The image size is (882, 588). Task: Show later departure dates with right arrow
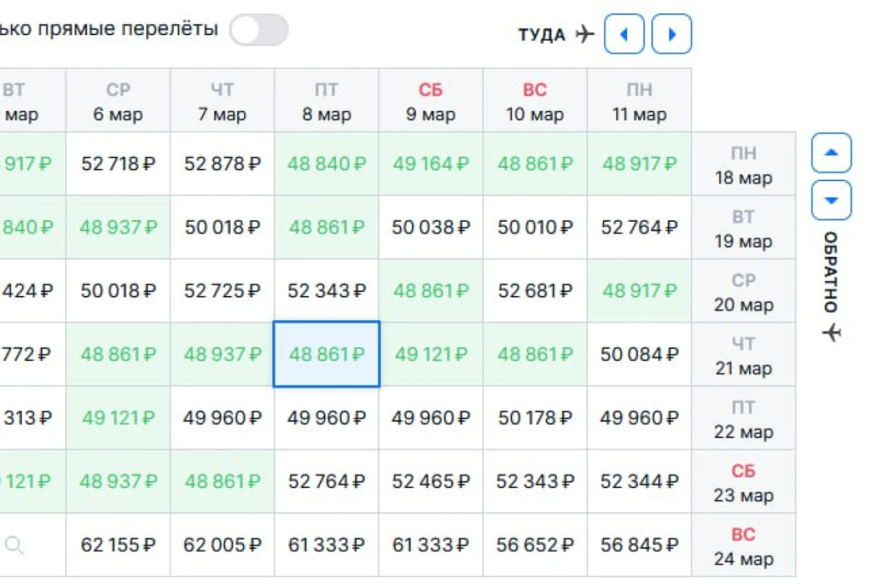click(672, 34)
